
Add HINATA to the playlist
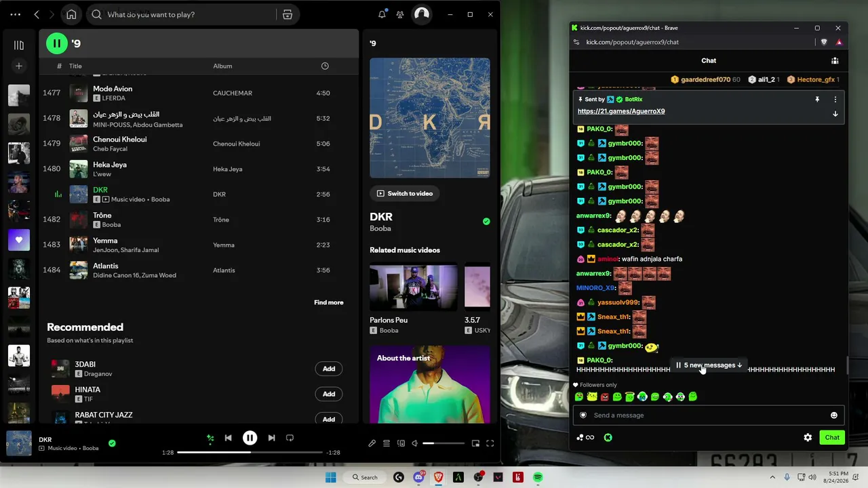329,394
